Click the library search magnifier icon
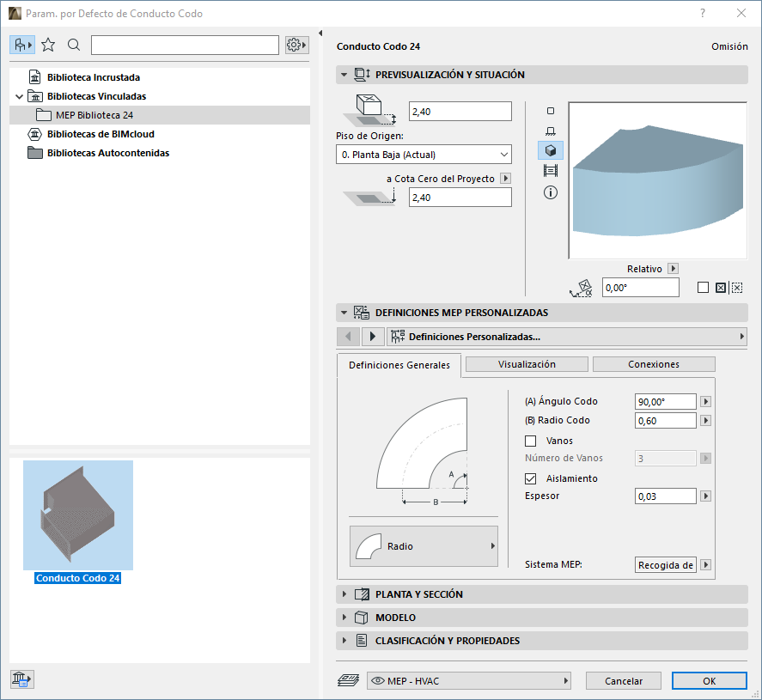The image size is (762, 700). [74, 45]
